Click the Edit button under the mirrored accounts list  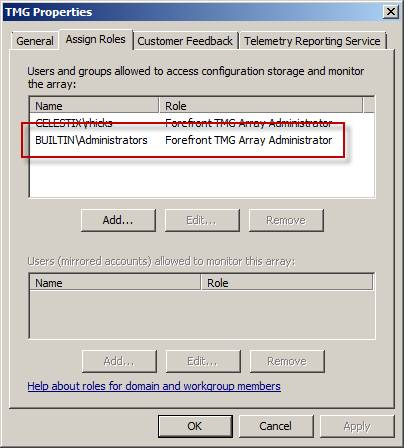coord(203,361)
